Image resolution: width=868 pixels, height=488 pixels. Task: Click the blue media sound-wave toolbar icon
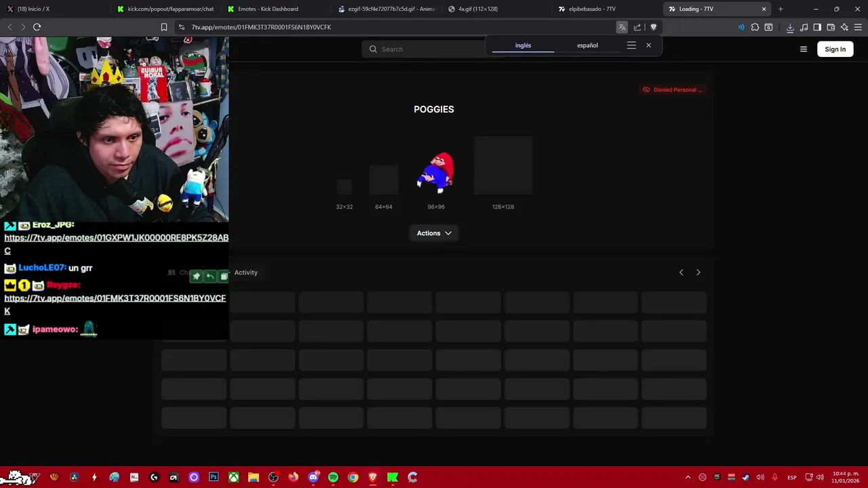click(x=741, y=27)
